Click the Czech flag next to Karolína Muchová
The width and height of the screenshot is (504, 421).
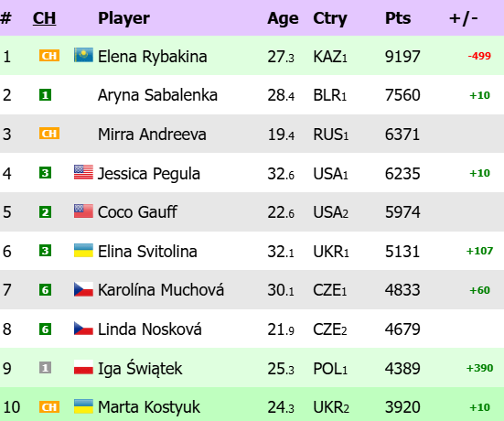point(83,289)
